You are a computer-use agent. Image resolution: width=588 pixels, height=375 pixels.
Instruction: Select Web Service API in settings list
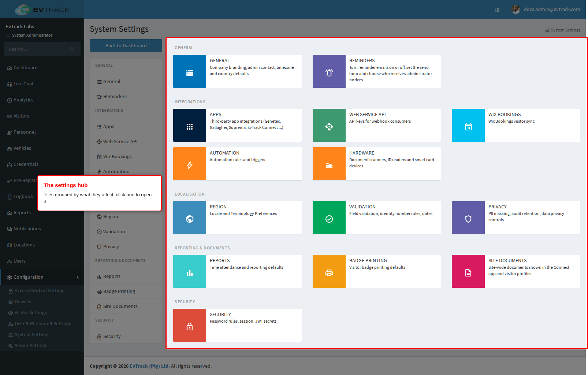(x=126, y=142)
